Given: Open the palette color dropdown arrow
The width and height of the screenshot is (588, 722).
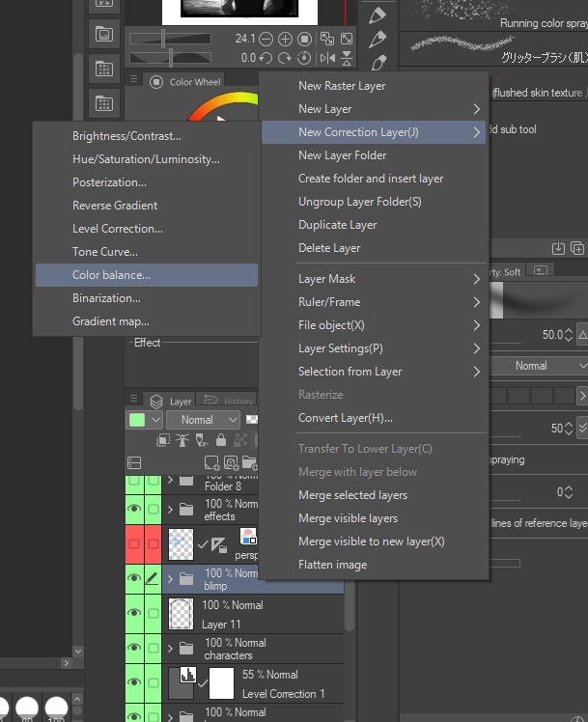Looking at the screenshot, I should (x=156, y=420).
